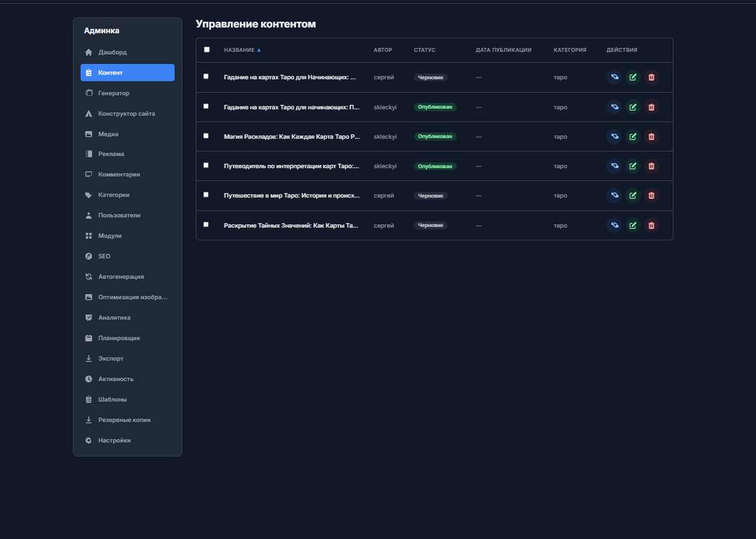
Task: Click blue regenerate icon for "Раскрытие Тайных Значений"
Action: tap(614, 225)
